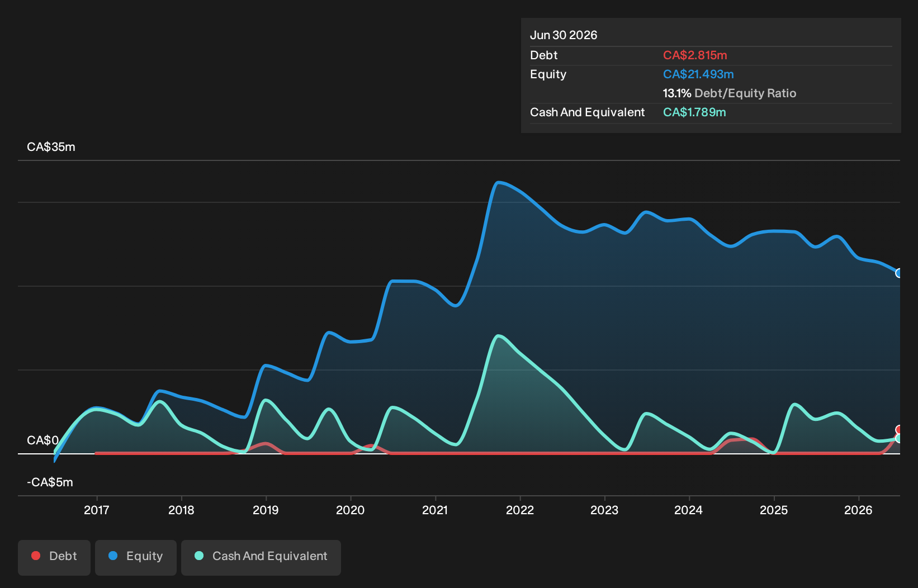Click the 2020 x-axis label
The height and width of the screenshot is (588, 918).
[351, 510]
